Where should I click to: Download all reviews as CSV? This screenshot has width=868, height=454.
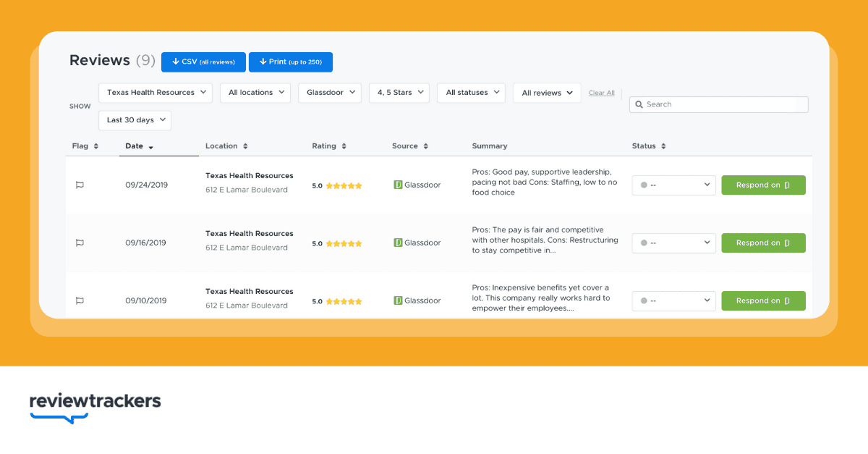(203, 62)
